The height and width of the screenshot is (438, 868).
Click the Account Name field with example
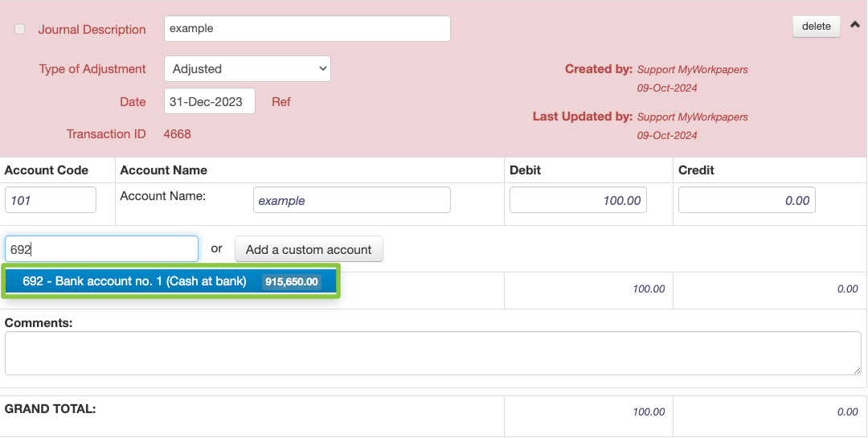(x=352, y=200)
